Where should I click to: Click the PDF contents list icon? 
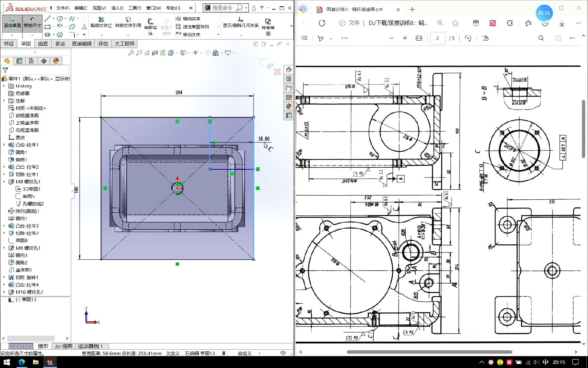(305, 38)
